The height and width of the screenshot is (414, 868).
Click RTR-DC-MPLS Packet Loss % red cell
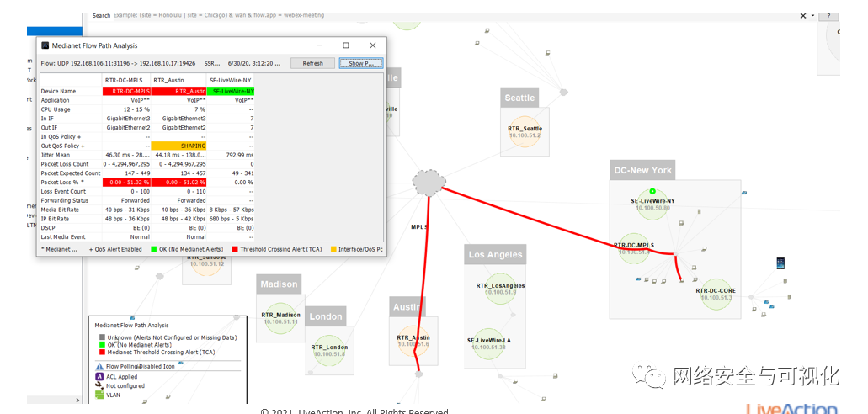[127, 182]
